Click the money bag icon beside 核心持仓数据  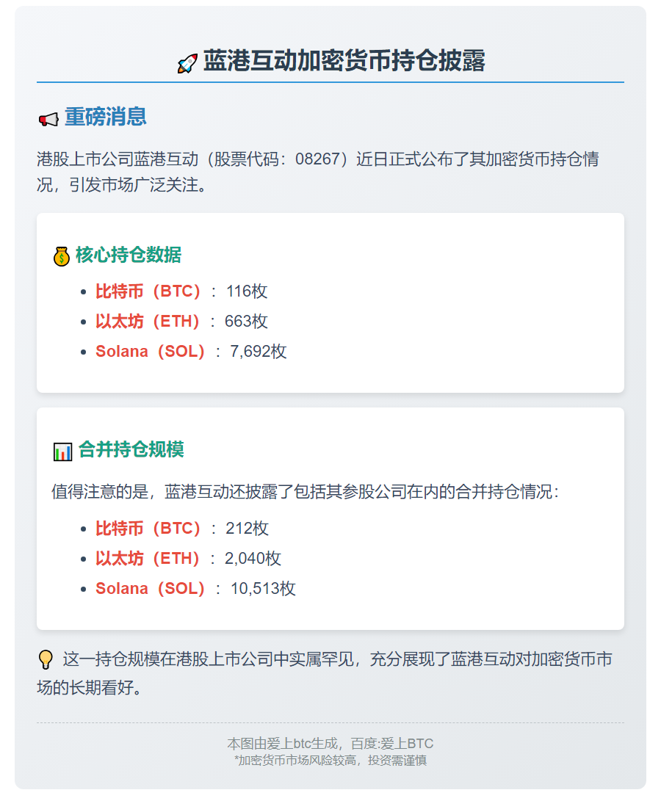pos(62,256)
